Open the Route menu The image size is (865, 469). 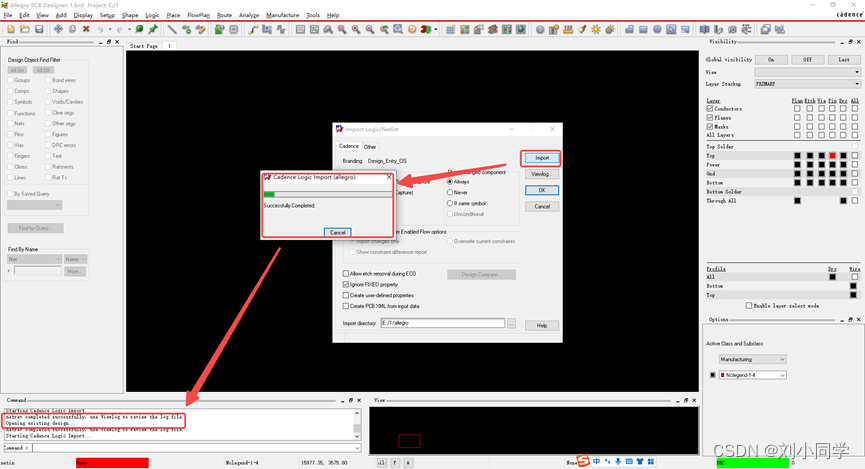coord(224,15)
